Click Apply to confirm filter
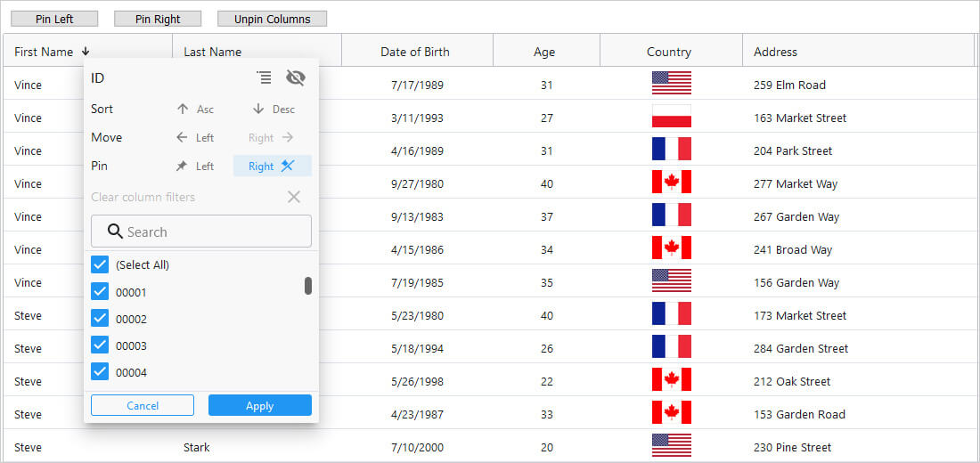The image size is (980, 463). 260,406
